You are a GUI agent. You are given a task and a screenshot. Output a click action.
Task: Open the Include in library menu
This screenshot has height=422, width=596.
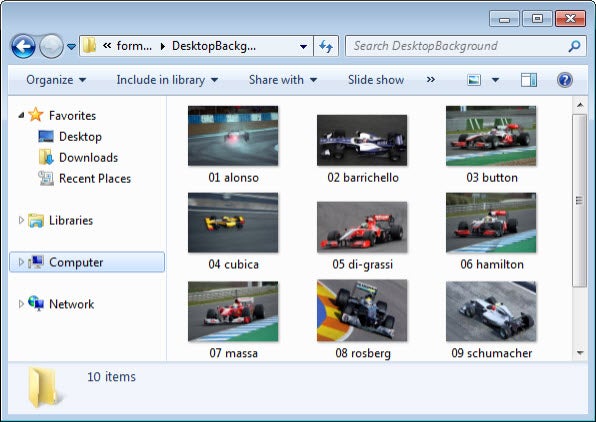coord(167,80)
